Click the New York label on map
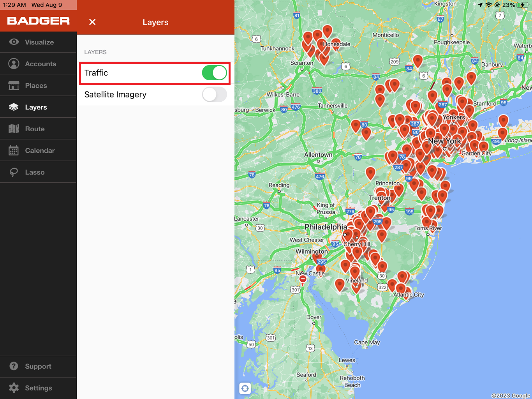Screen dimensions: 532x399 [x=444, y=141]
